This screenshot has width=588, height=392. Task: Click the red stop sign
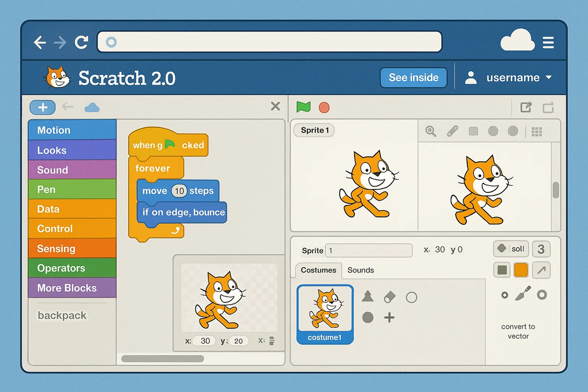(324, 107)
